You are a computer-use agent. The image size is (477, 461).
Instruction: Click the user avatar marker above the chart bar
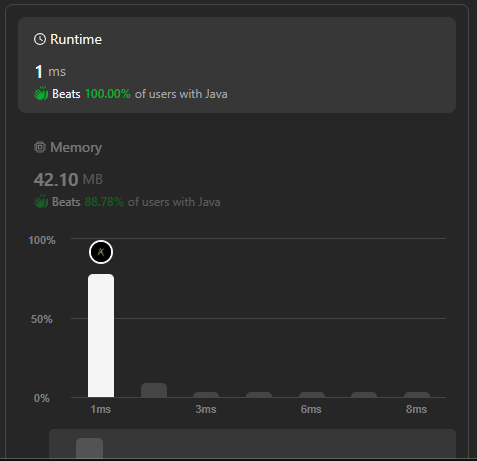pos(101,252)
